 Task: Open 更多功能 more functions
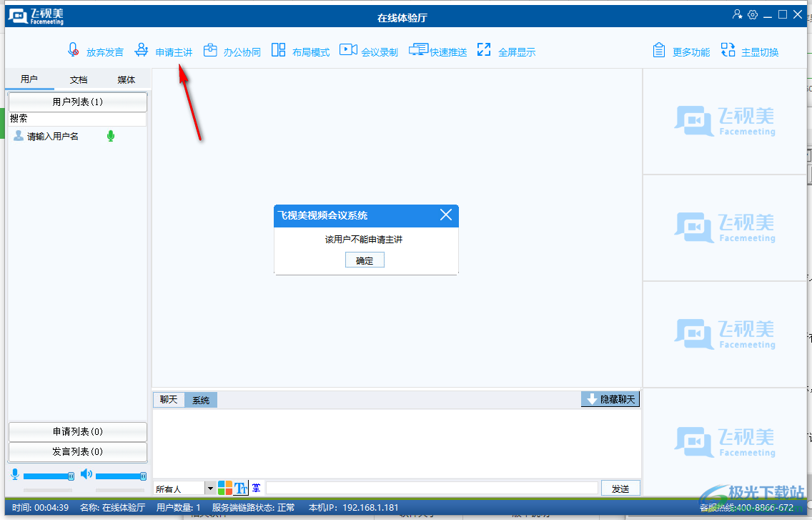click(659, 50)
